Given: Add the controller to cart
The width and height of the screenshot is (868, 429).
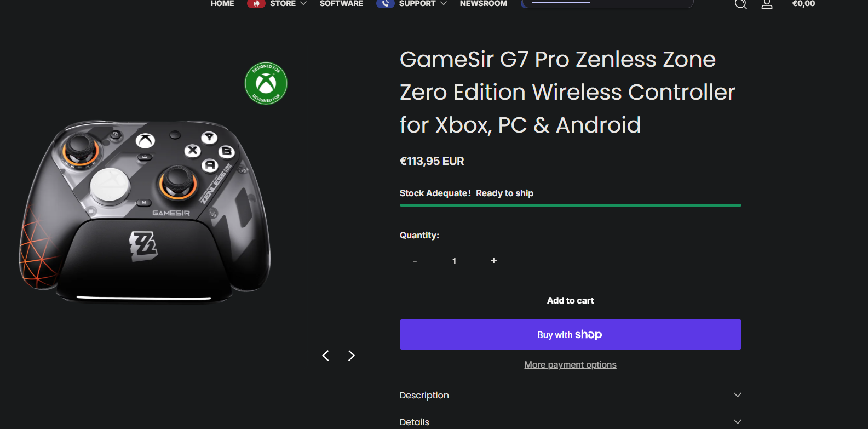Looking at the screenshot, I should point(571,300).
